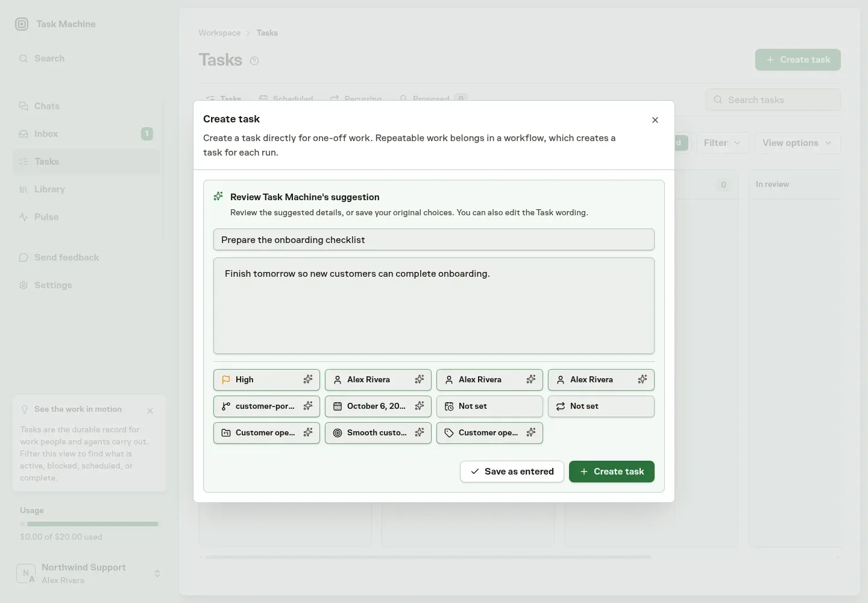Click the sparkle icon in the customer-por... chip
The height and width of the screenshot is (603, 868).
[x=308, y=406]
